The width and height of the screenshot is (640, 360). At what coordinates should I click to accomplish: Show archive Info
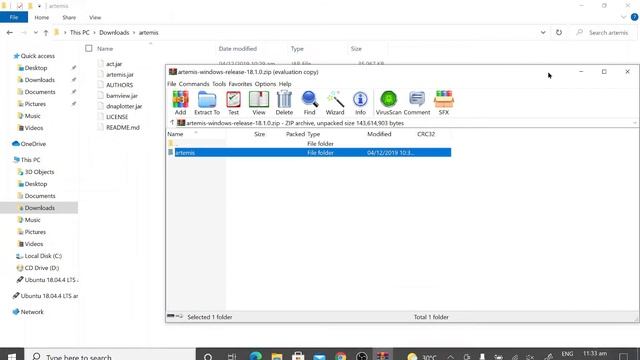click(360, 103)
